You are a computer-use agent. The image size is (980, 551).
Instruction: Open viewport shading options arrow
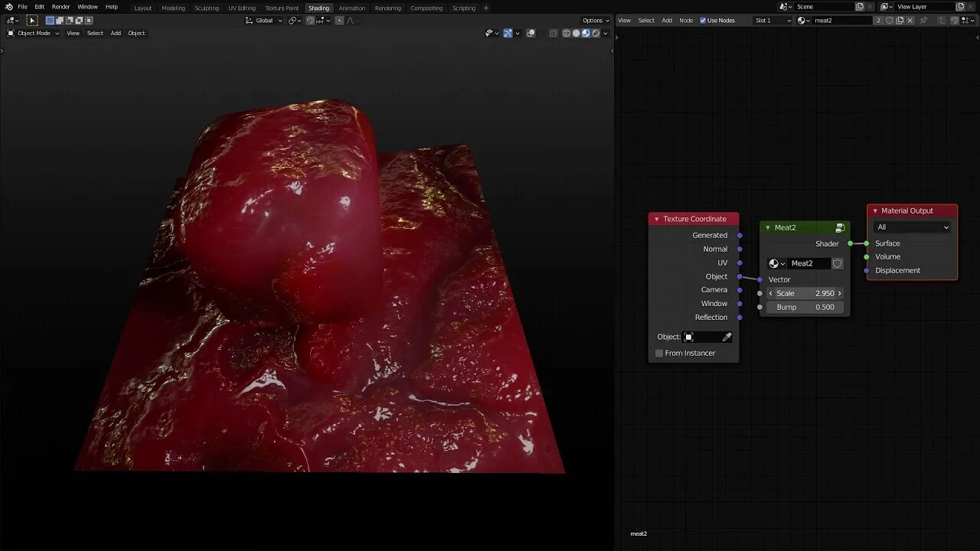606,33
